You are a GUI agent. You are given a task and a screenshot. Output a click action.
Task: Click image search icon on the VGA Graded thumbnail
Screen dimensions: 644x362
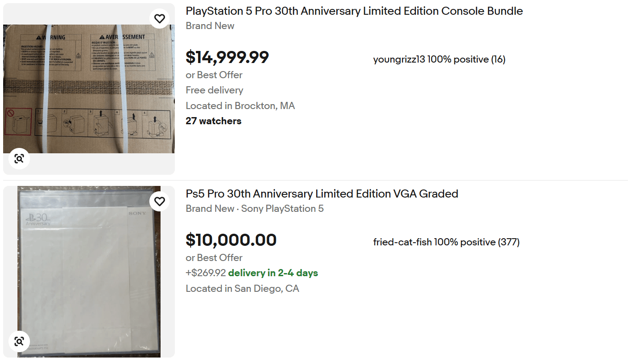point(19,342)
